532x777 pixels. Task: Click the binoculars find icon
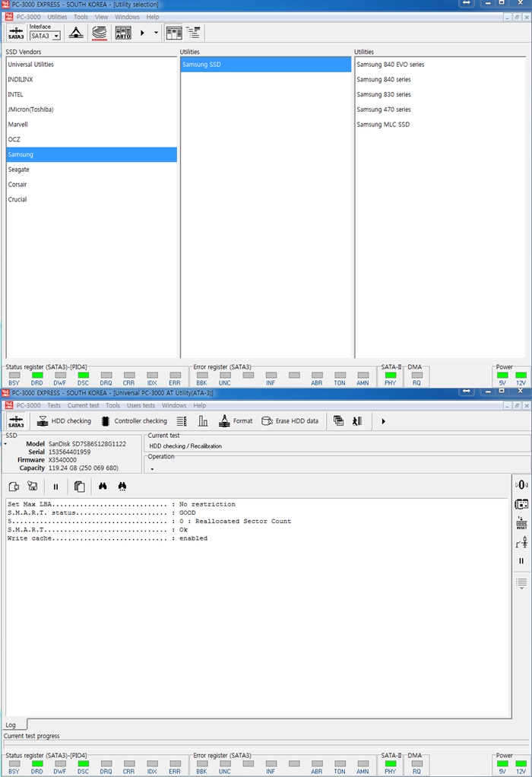[x=103, y=486]
